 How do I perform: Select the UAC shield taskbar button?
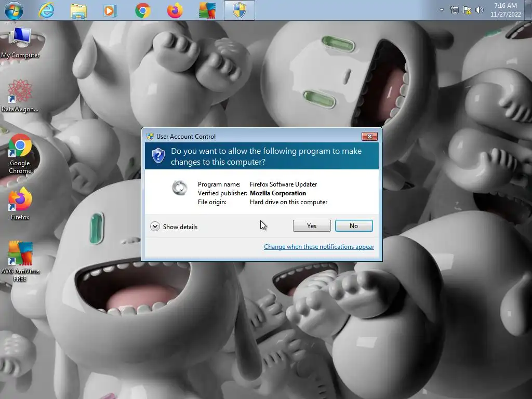tap(239, 10)
